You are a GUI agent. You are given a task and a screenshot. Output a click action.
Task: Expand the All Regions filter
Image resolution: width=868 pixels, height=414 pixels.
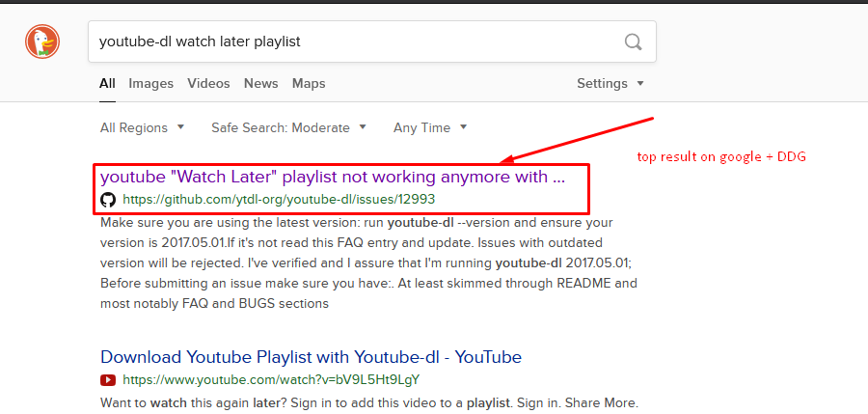point(142,128)
